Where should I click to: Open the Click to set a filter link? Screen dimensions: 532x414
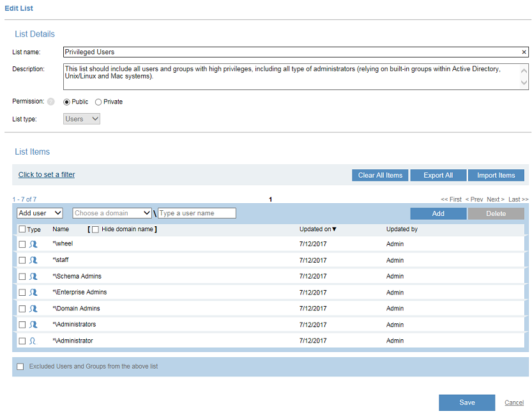(47, 175)
